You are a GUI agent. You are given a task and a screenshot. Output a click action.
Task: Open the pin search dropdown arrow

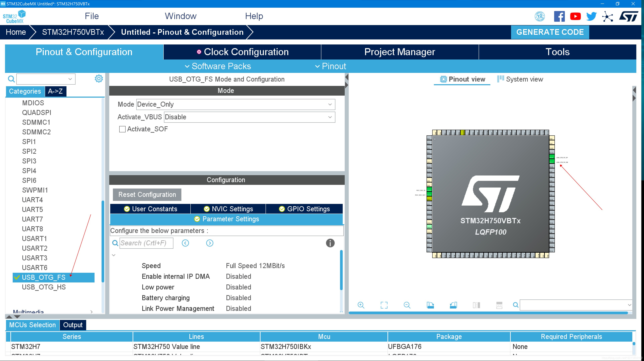(x=629, y=305)
